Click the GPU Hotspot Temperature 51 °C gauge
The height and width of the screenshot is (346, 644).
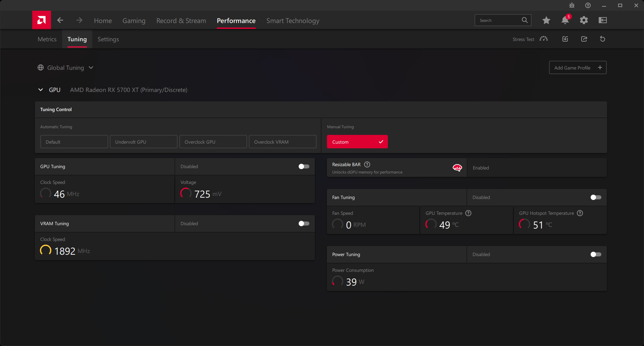[525, 224]
